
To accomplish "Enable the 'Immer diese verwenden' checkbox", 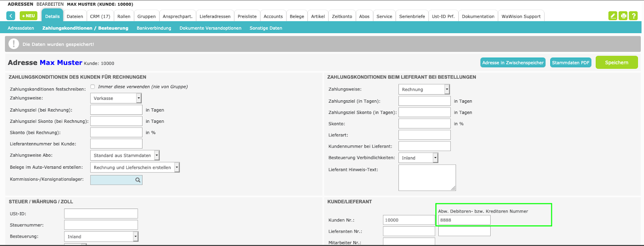I will (93, 87).
